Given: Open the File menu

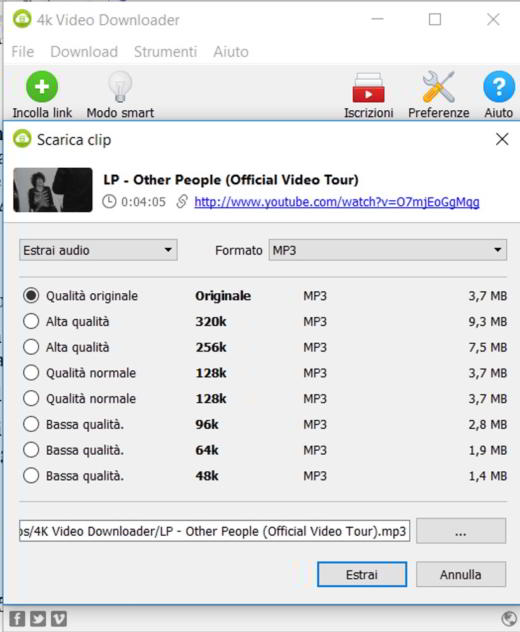Looking at the screenshot, I should coord(23,52).
